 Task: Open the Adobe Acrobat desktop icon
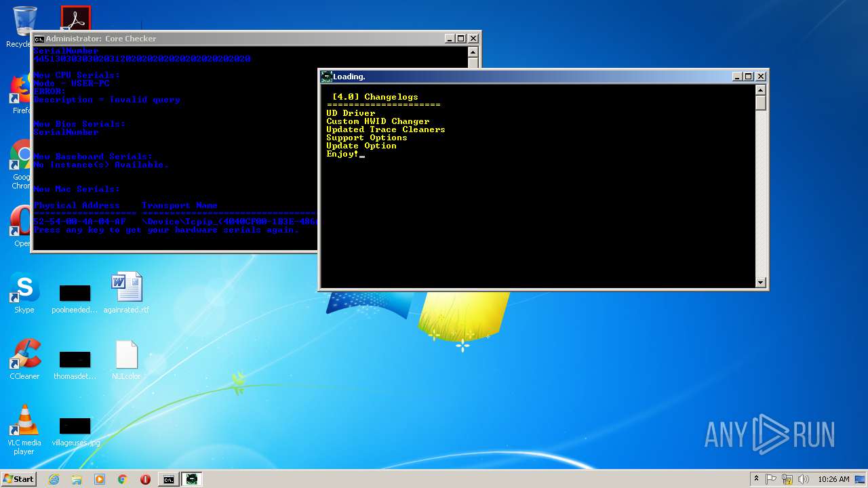[x=75, y=18]
